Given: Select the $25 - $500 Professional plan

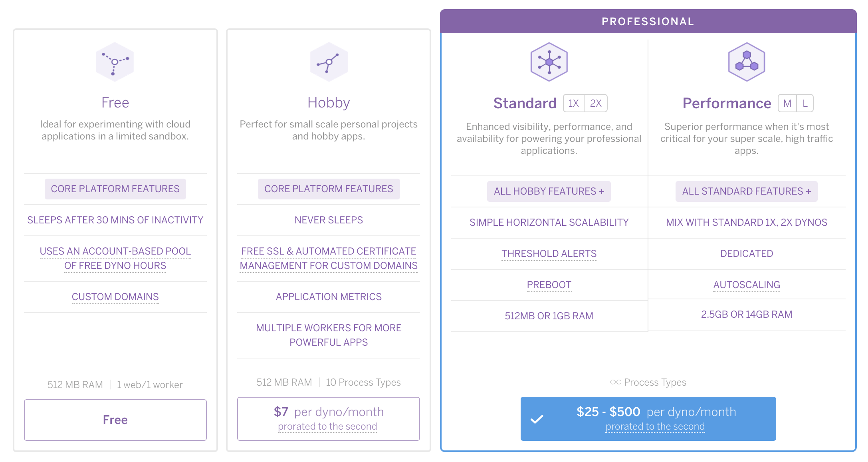Looking at the screenshot, I should (648, 418).
